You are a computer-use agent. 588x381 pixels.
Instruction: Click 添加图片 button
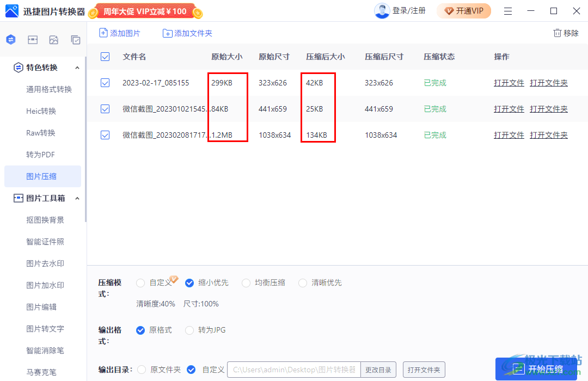[120, 33]
